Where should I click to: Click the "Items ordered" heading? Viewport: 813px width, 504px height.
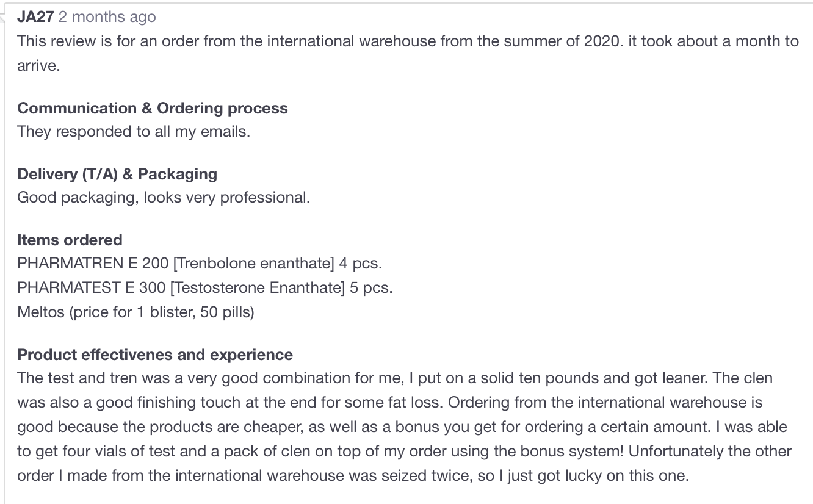[70, 240]
